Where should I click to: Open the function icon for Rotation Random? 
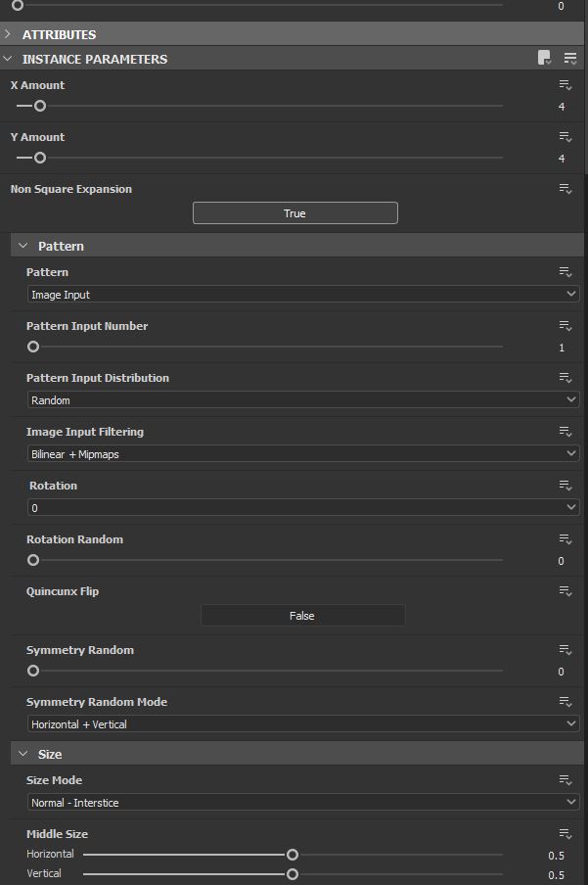pyautogui.click(x=565, y=538)
